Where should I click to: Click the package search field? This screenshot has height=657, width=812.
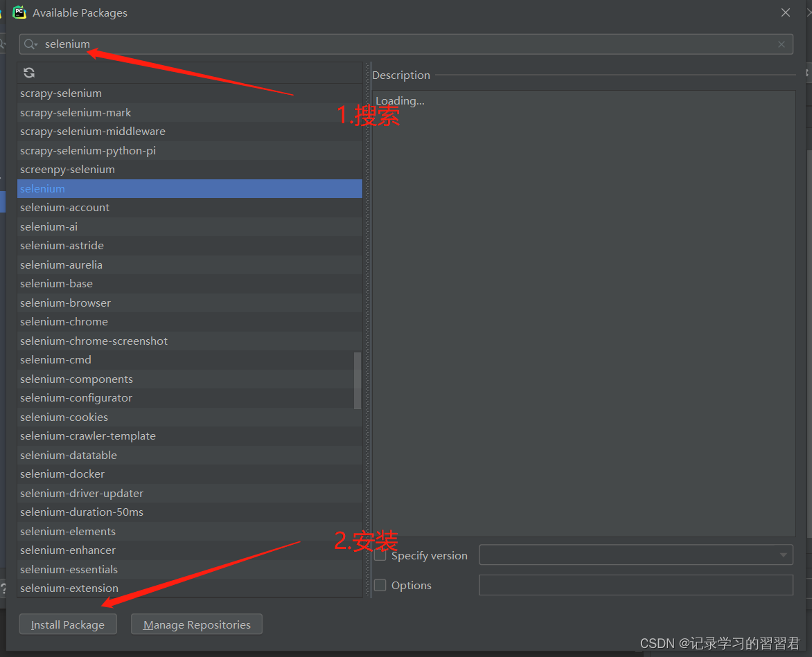[406, 44]
